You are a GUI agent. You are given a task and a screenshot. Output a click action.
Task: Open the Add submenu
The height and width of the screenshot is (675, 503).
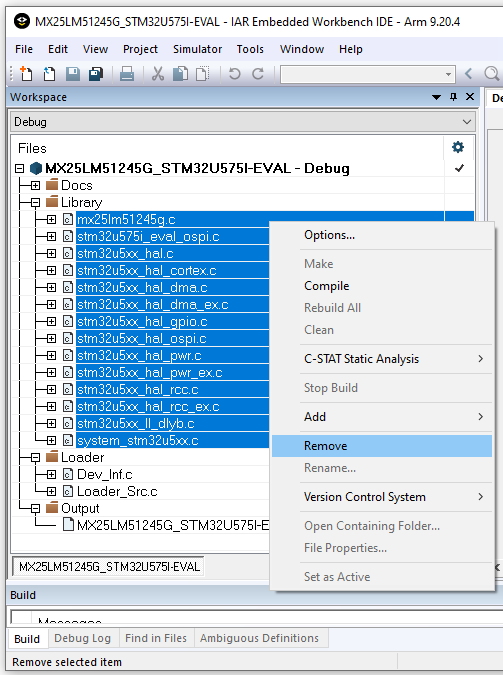point(382,417)
